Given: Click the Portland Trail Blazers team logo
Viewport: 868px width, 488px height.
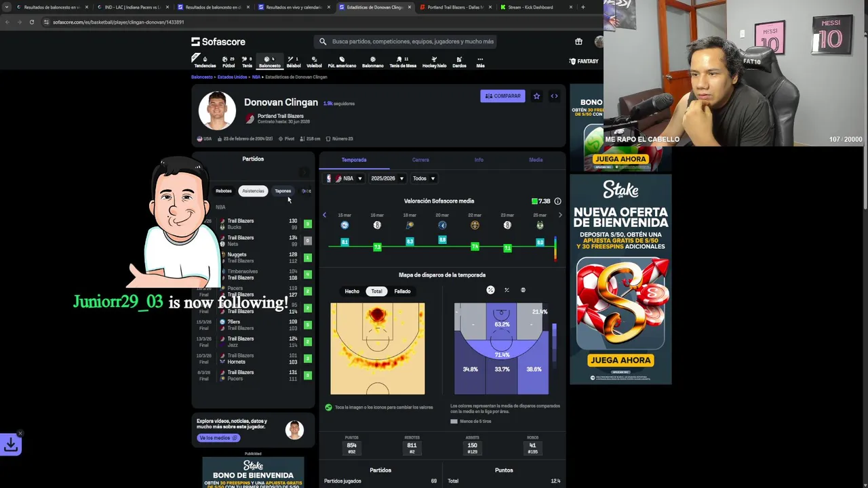Looking at the screenshot, I should pos(250,119).
